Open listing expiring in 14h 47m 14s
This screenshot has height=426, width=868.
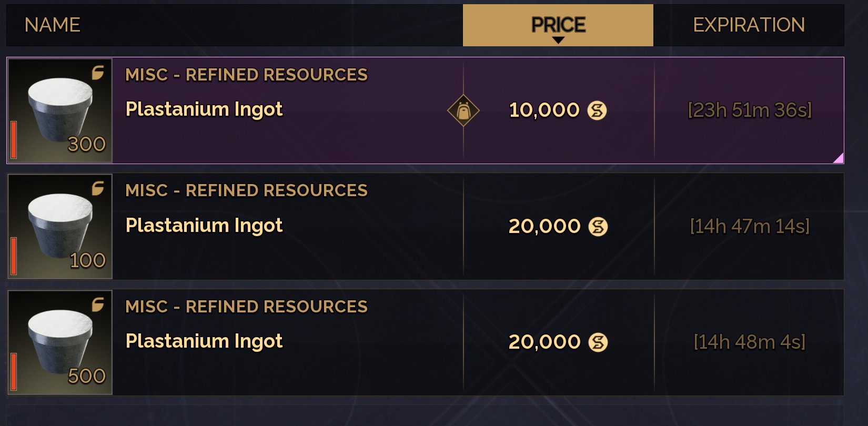(425, 227)
